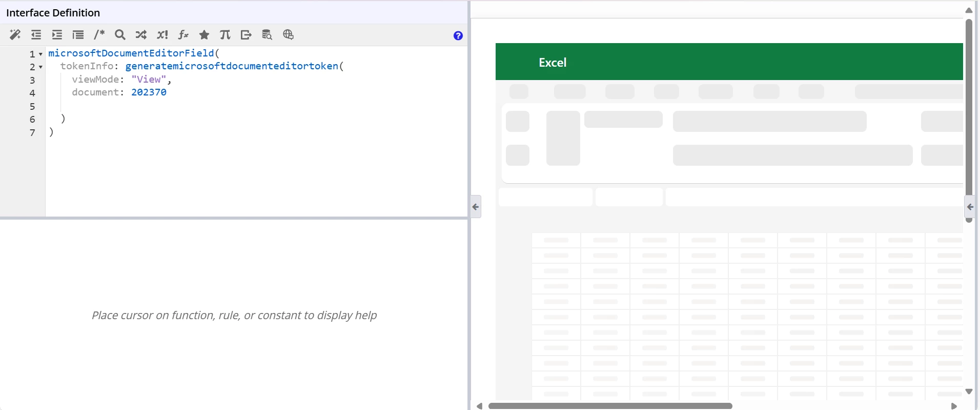Click the viewMode parameter keyword
The image size is (980, 410).
click(95, 79)
